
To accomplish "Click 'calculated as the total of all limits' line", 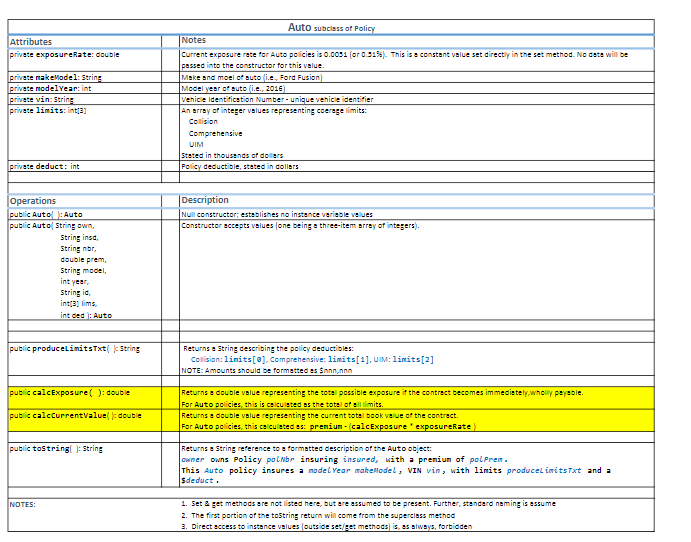I will point(282,404).
